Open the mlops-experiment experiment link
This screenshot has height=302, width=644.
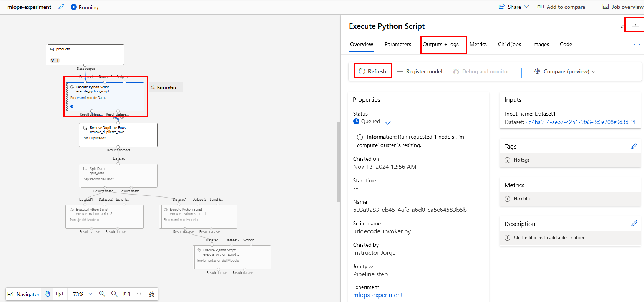pyautogui.click(x=378, y=295)
